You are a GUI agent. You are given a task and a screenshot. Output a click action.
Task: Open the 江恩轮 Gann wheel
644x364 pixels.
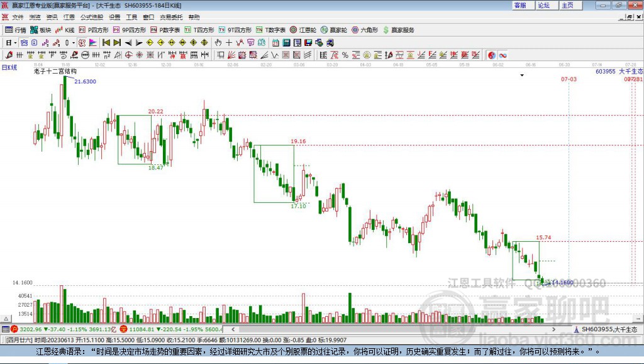pos(303,30)
